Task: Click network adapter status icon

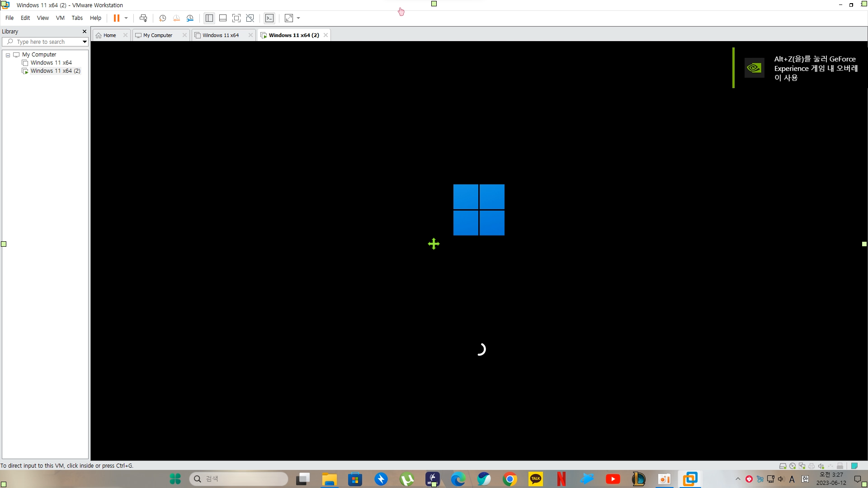Action: click(802, 466)
